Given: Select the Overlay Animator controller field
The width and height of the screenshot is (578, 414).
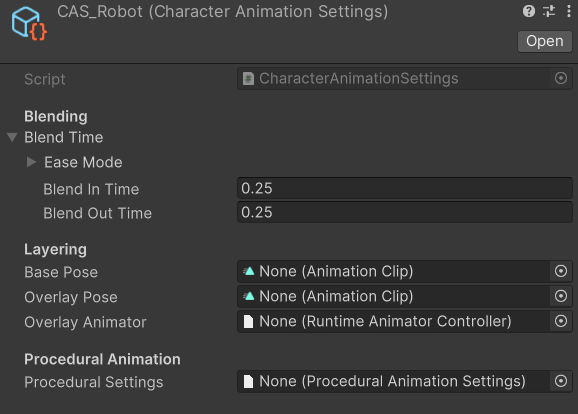Looking at the screenshot, I should (x=393, y=321).
